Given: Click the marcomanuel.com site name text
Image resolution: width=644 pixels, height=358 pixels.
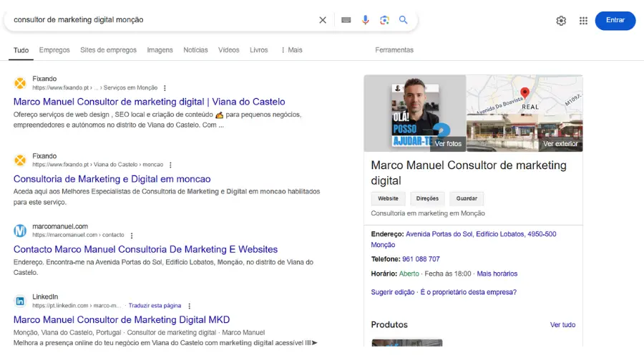Looking at the screenshot, I should 60,226.
